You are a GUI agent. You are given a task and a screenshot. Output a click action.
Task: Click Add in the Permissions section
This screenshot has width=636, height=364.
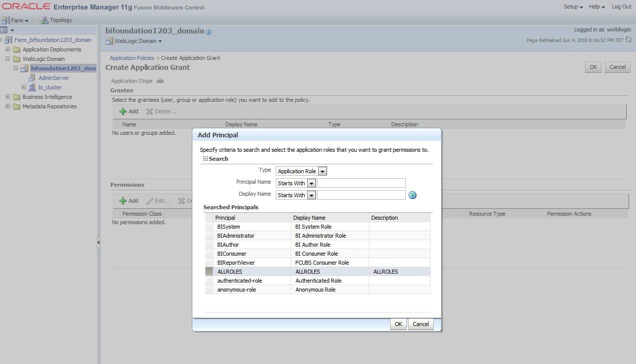click(x=129, y=201)
